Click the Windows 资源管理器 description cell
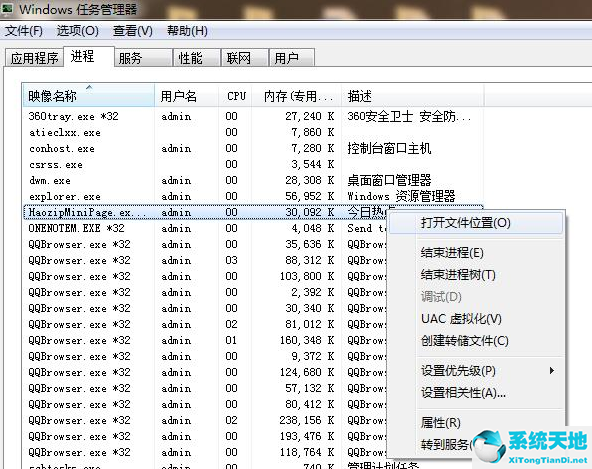The width and height of the screenshot is (592, 469). coord(401,196)
